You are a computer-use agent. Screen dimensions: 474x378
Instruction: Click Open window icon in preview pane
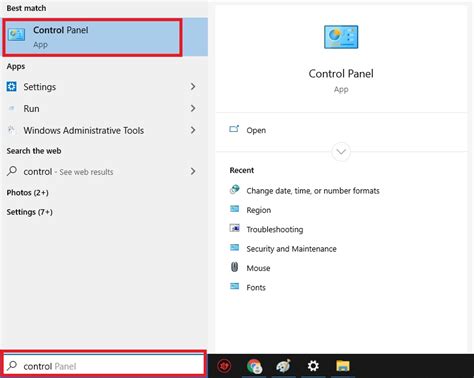(234, 129)
